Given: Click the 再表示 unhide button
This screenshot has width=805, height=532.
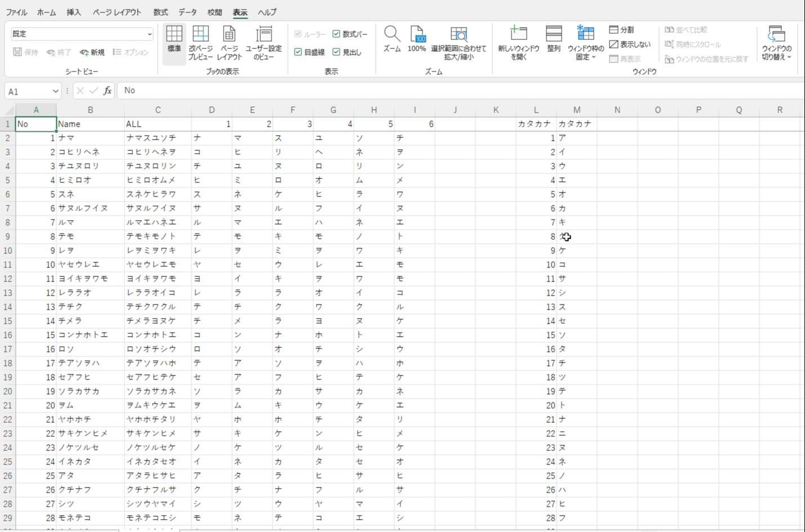Looking at the screenshot, I should (x=625, y=59).
